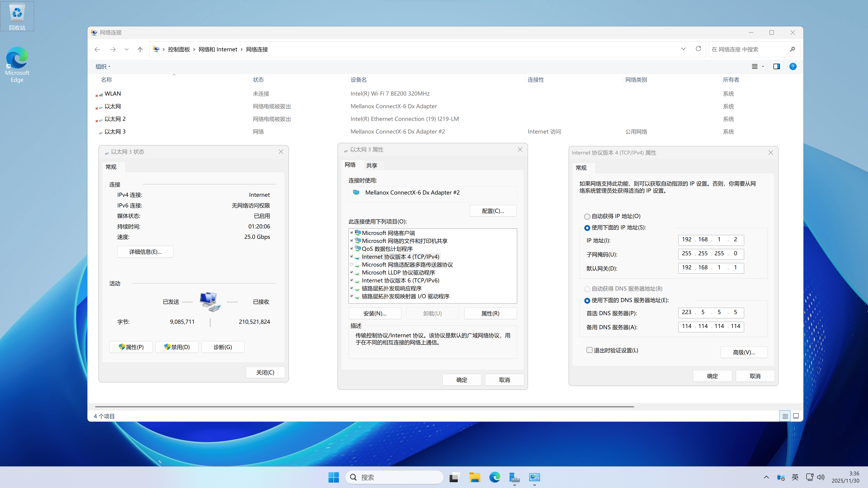The image size is (868, 488).
Task: Click the 详细信息(E)... button
Action: [145, 252]
